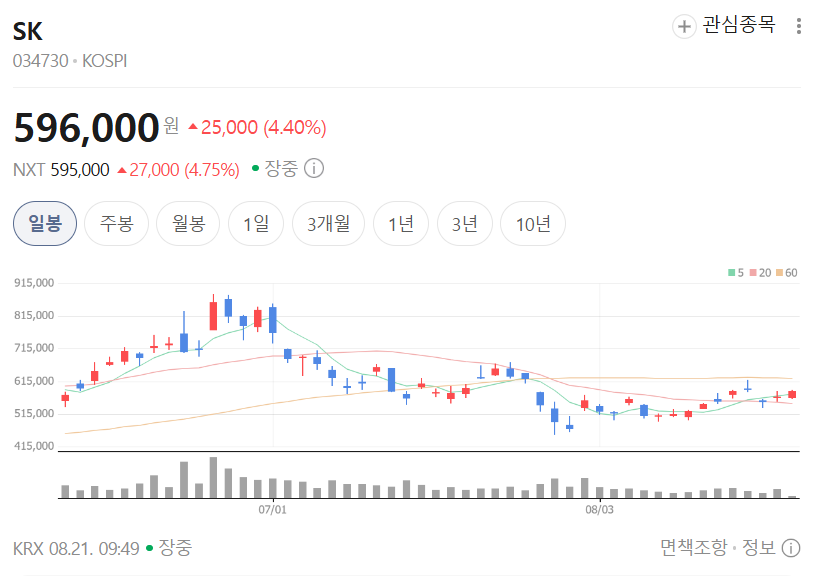Viewport: 822px width, 576px height.
Task: Click the SK stock name heading
Action: pos(28,31)
